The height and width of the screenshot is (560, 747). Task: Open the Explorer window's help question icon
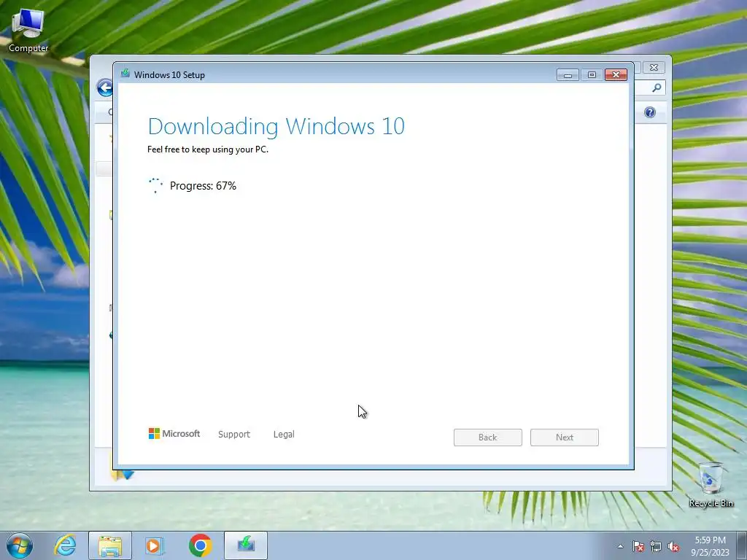(650, 112)
